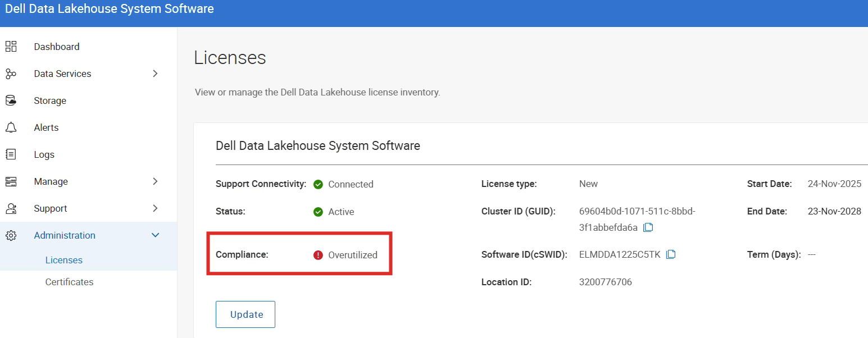The width and height of the screenshot is (868, 338).
Task: Select the Location ID value 3200776706
Action: pyautogui.click(x=606, y=282)
